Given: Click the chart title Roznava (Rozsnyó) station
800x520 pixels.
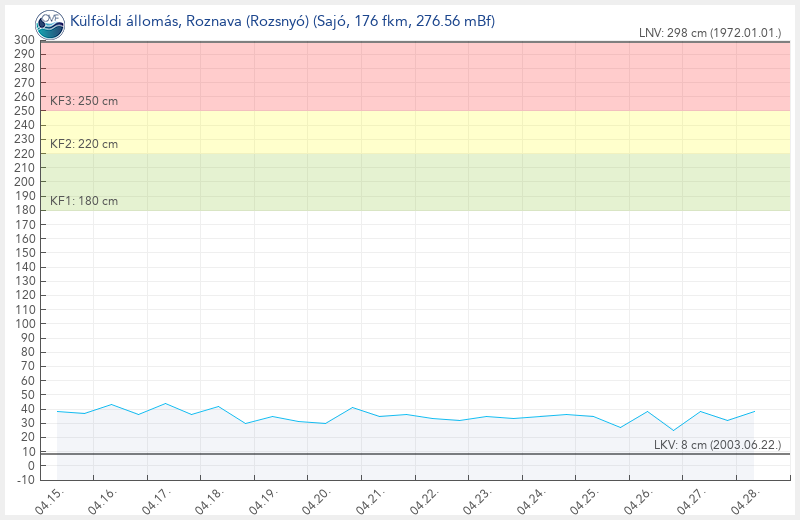Looking at the screenshot, I should (x=282, y=21).
